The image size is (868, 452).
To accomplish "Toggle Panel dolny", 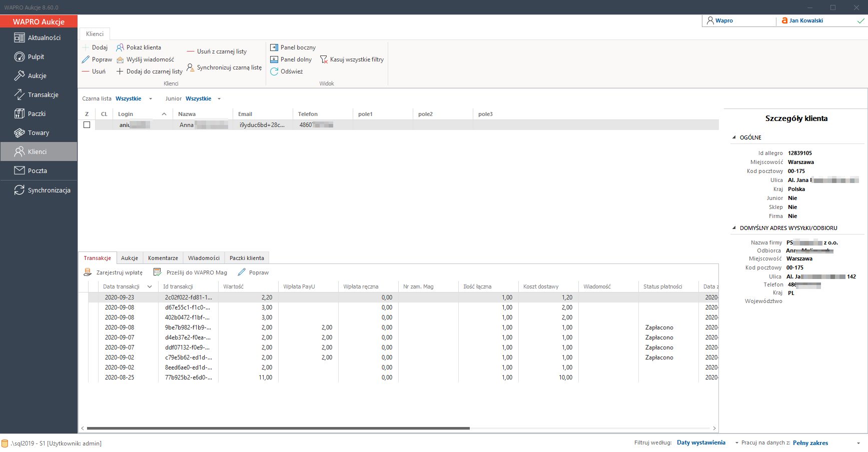I will click(291, 59).
